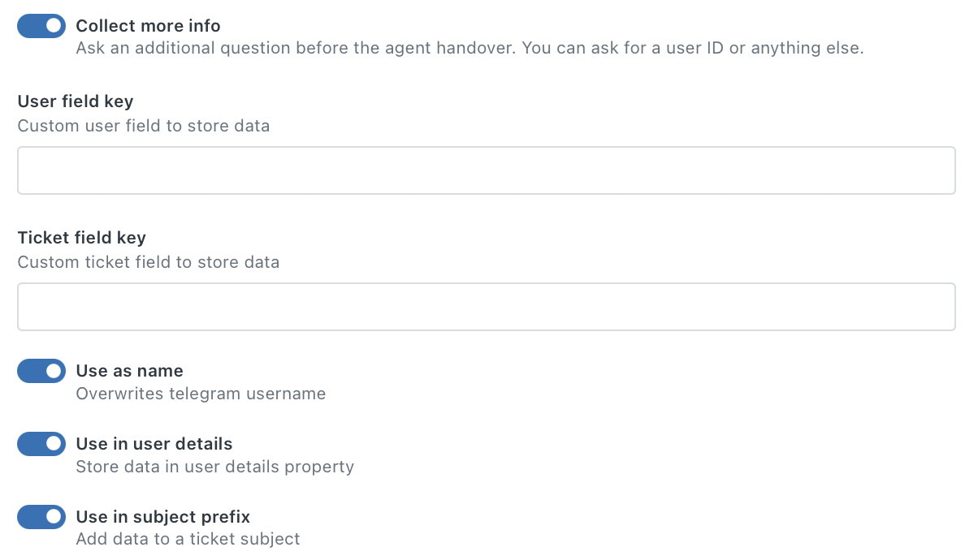Click 'Add data to a ticket subject' text

coord(187,538)
